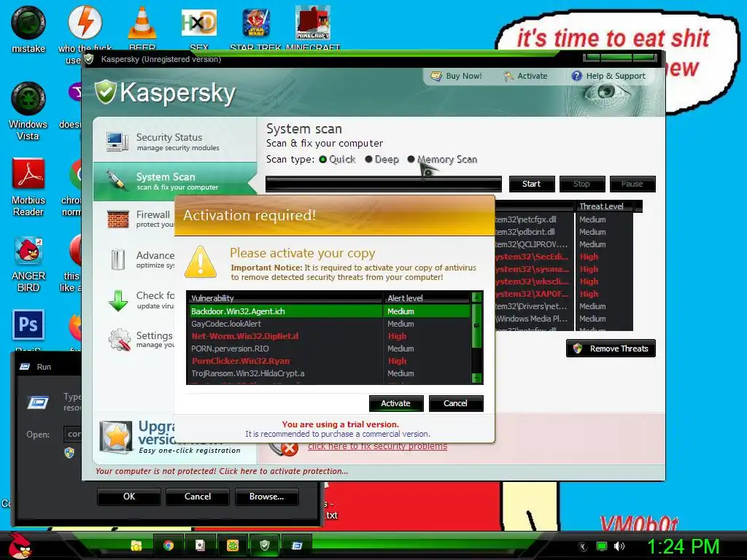747x560 pixels.
Task: Click the gold star Upgrade icon
Action: [x=116, y=436]
